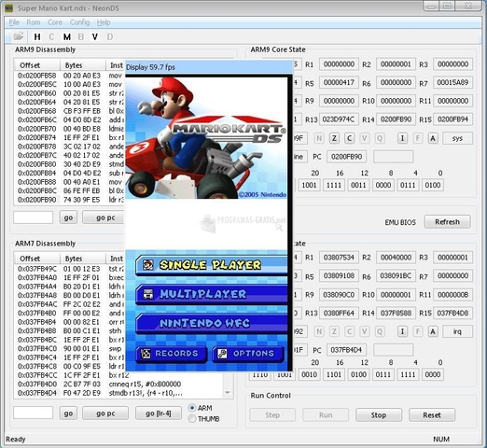Click ARM7 go pc button

click(105, 413)
